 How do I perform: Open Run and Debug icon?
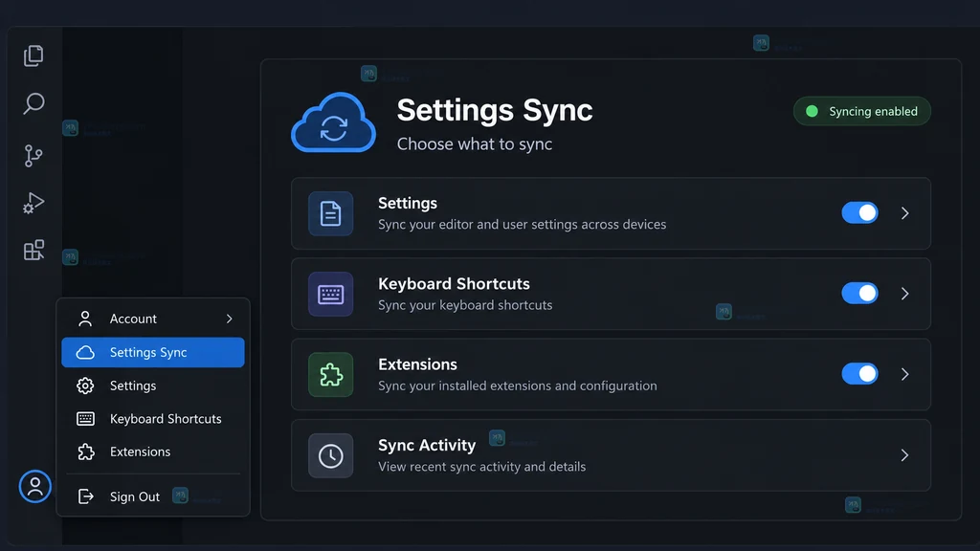tap(33, 203)
